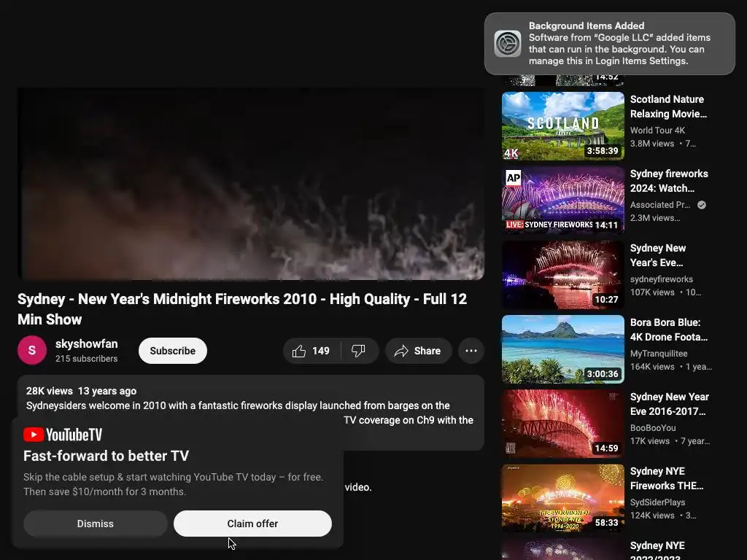Click the 'SydSiderPlays' channel name

[657, 502]
